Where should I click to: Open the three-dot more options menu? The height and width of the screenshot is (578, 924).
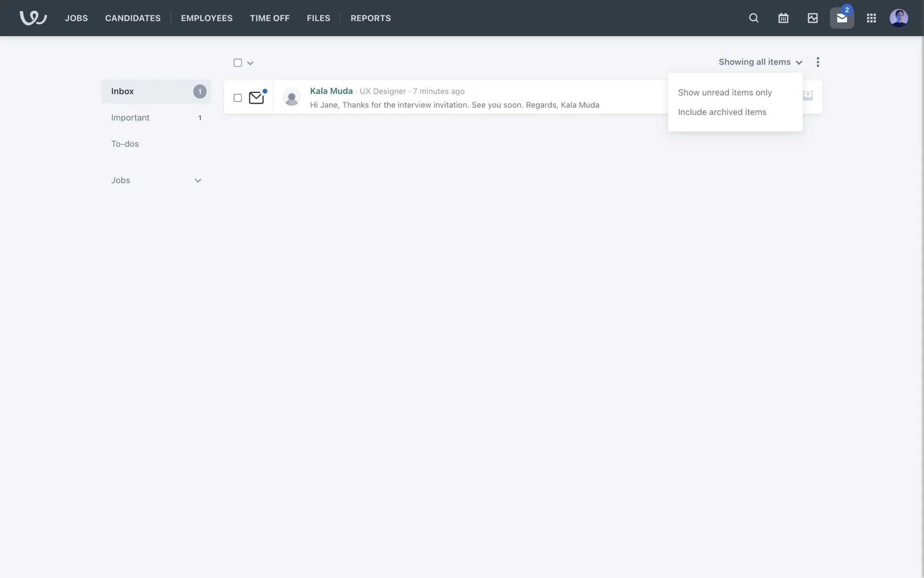click(x=818, y=62)
